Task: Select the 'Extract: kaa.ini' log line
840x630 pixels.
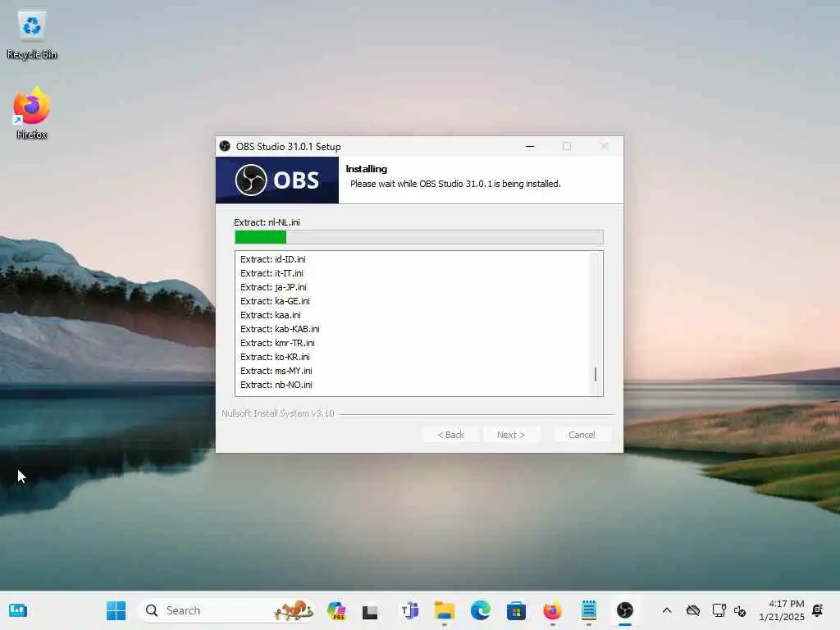Action: point(271,315)
